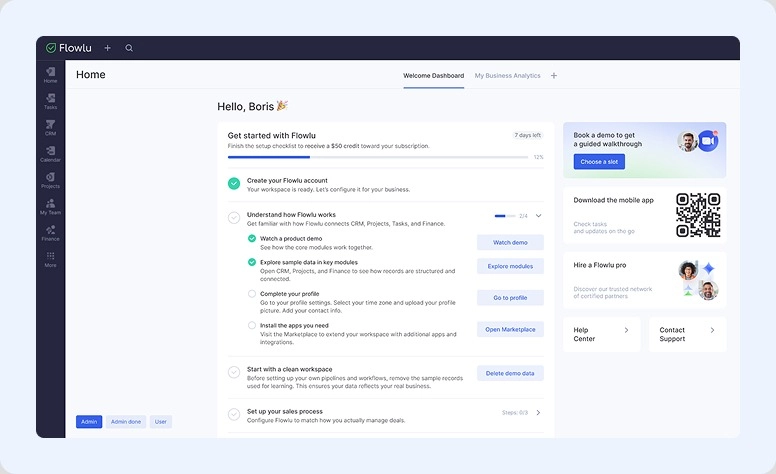Toggle Explore sample data checkmark

(252, 262)
